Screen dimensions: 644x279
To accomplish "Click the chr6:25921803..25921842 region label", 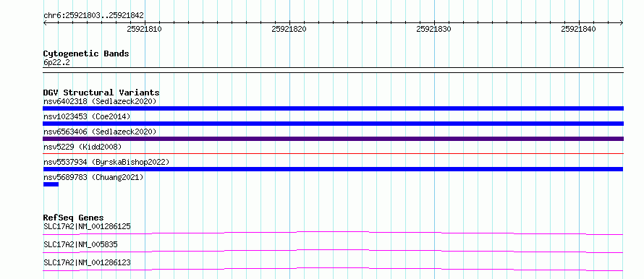I will (x=93, y=16).
